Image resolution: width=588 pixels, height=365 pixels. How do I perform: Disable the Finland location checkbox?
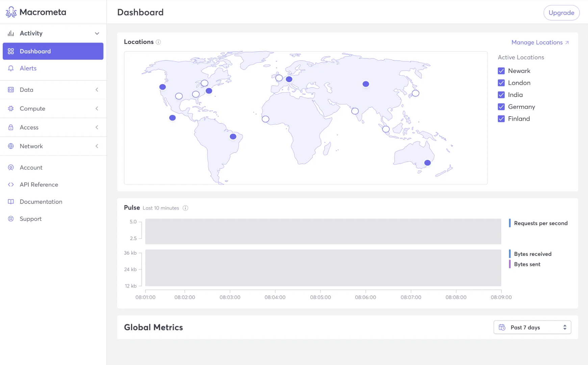coord(501,119)
